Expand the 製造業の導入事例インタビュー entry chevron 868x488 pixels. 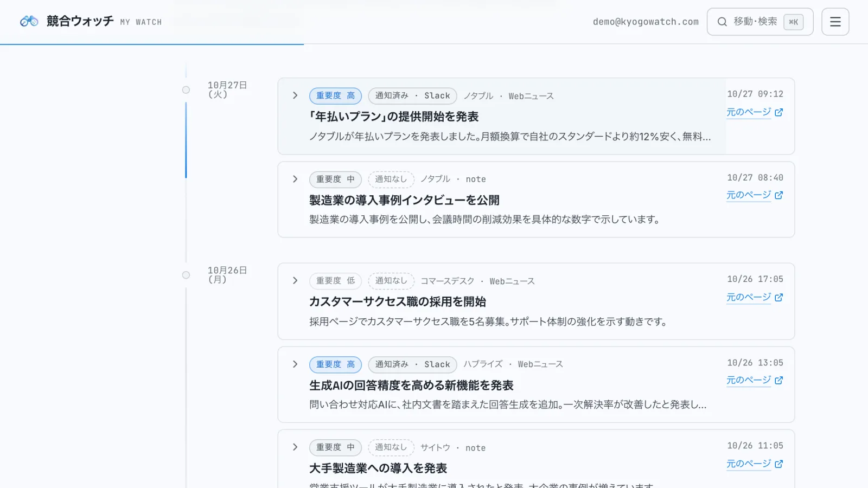coord(295,179)
